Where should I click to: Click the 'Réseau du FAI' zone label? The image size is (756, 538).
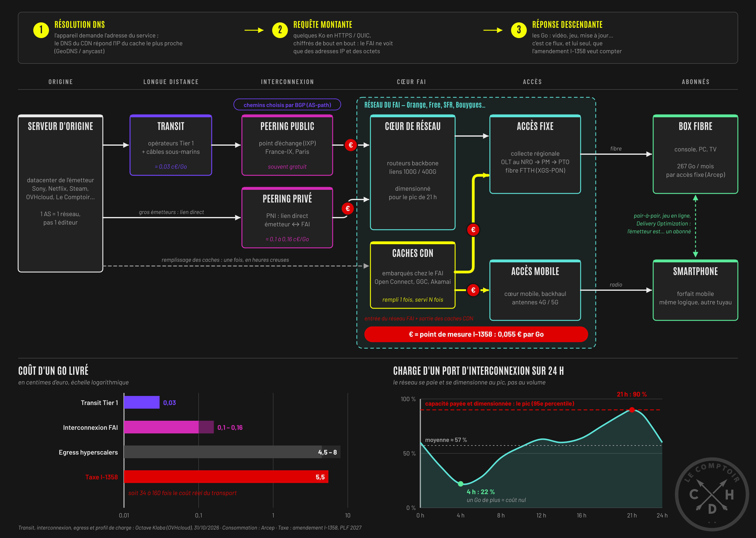425,105
